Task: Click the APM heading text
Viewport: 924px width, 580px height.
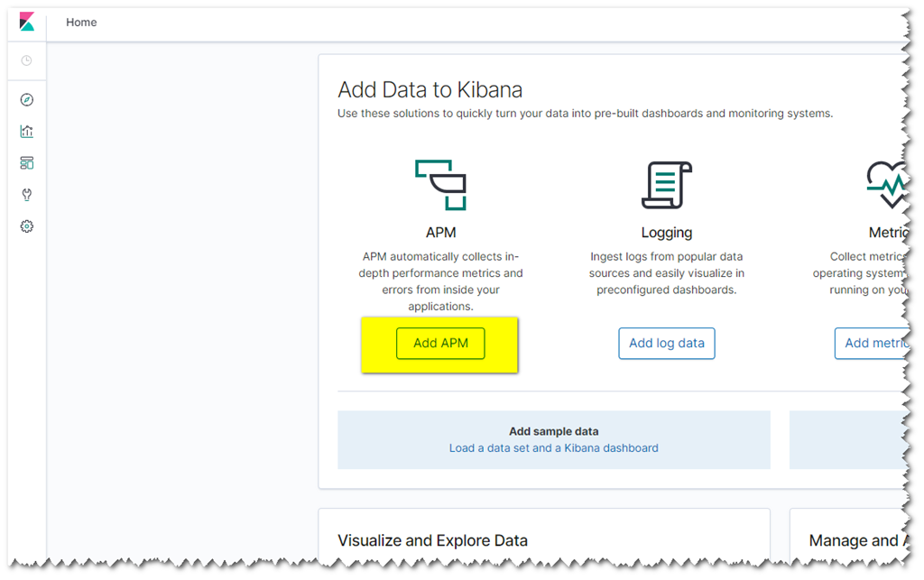Action: (x=440, y=233)
